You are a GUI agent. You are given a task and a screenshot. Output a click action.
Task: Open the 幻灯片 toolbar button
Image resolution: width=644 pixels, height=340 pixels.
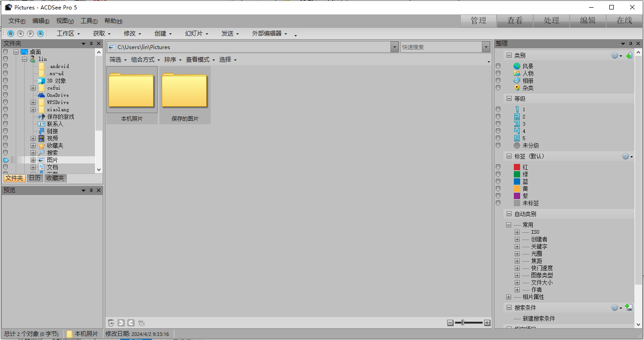(197, 33)
